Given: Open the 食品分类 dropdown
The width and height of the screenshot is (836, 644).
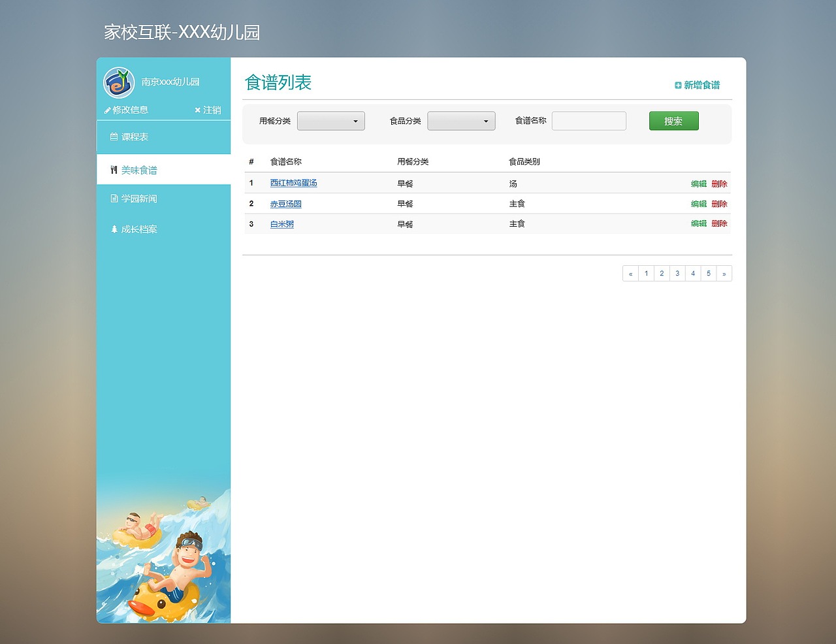Looking at the screenshot, I should [462, 121].
